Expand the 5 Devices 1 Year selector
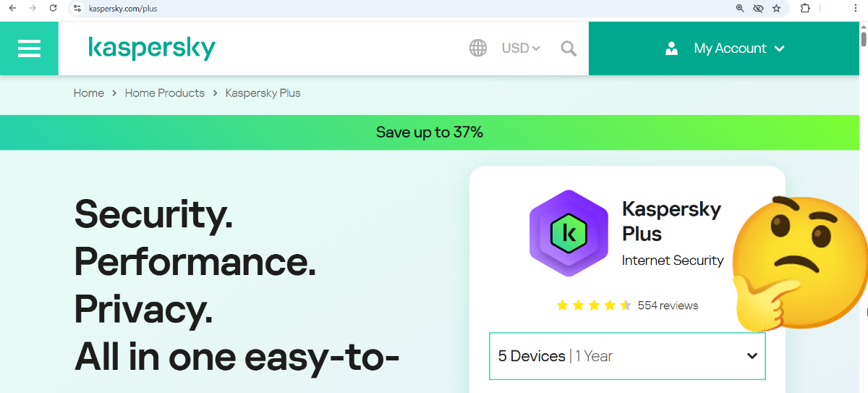Viewport: 868px width, 393px height. (x=627, y=356)
